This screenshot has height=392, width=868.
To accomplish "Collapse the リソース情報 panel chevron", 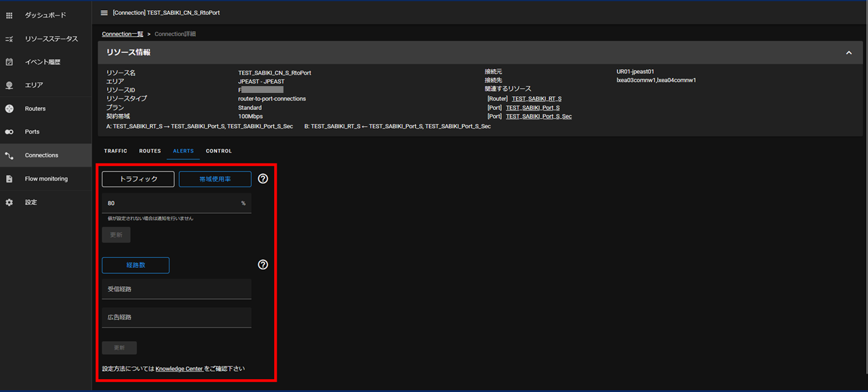I will coord(848,52).
